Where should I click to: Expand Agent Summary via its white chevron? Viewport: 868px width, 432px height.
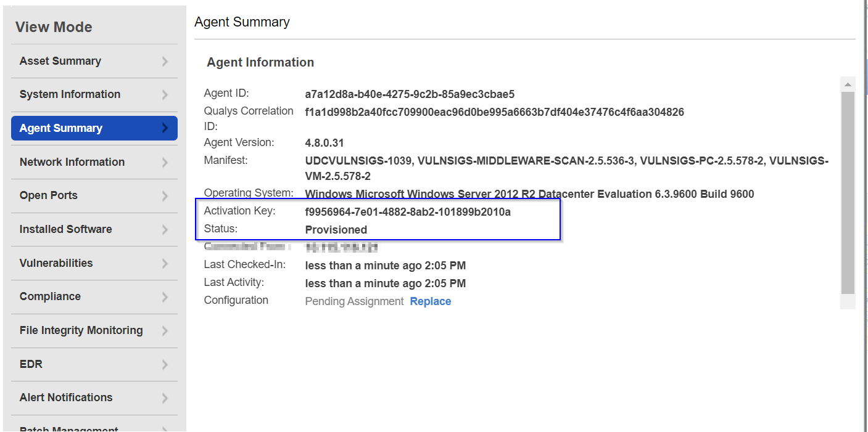click(x=165, y=128)
